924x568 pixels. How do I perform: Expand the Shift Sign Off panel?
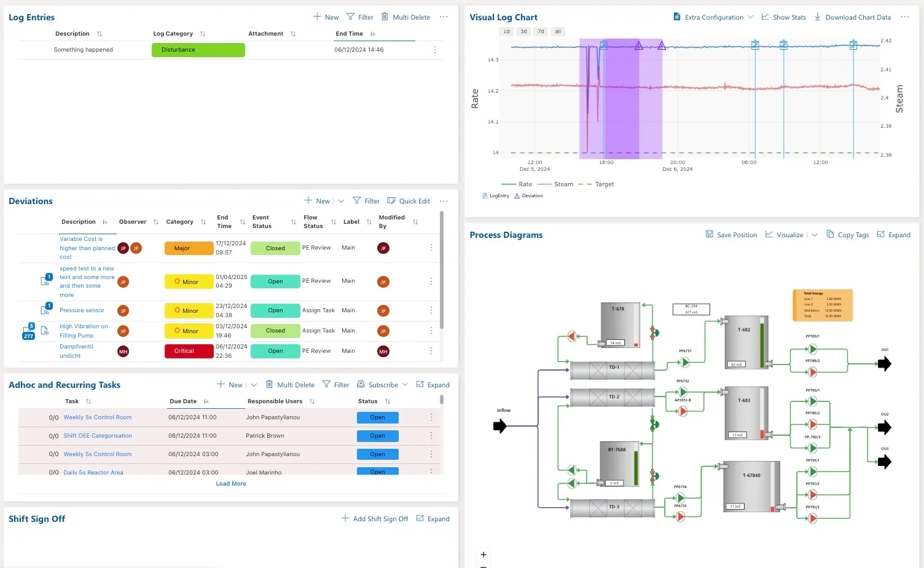click(433, 519)
